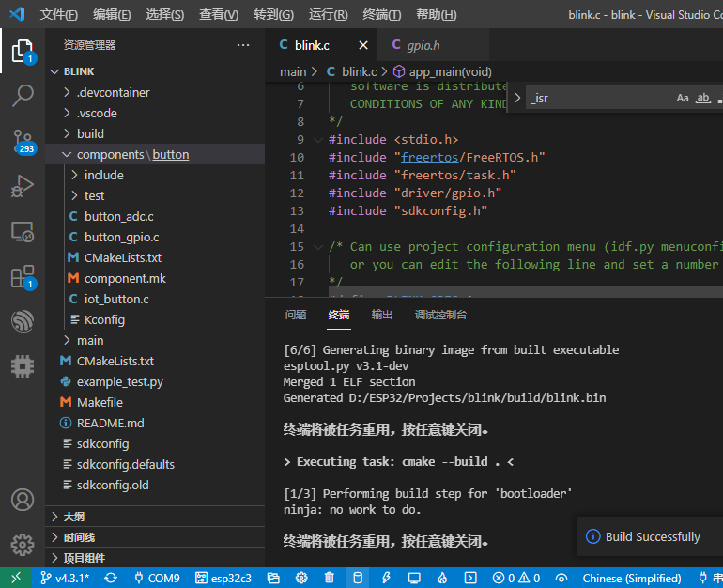Collapse the BLINK root folder
This screenshot has width=723, height=588.
tap(155, 71)
